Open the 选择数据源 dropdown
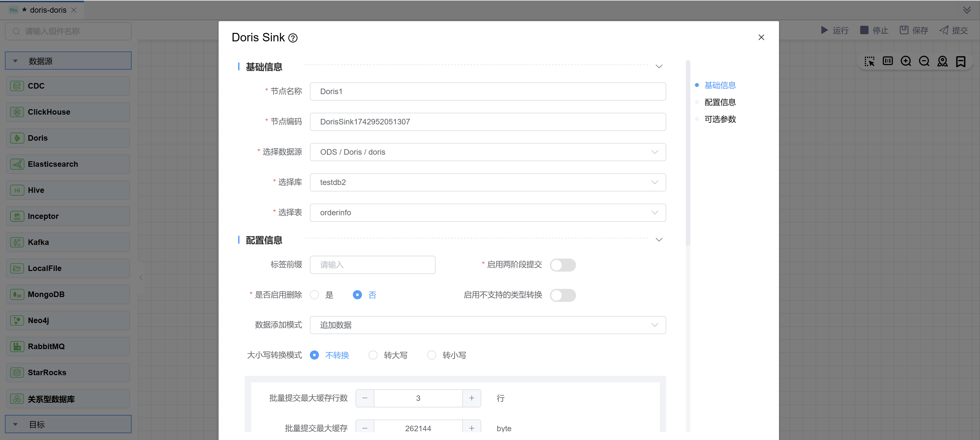Viewport: 980px width, 440px height. pos(487,152)
